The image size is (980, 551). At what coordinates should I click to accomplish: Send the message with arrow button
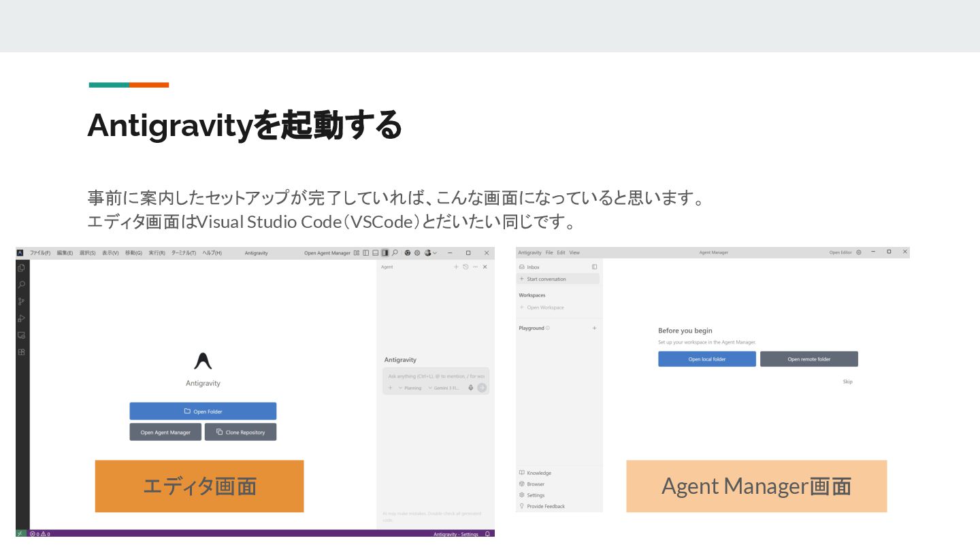(482, 388)
